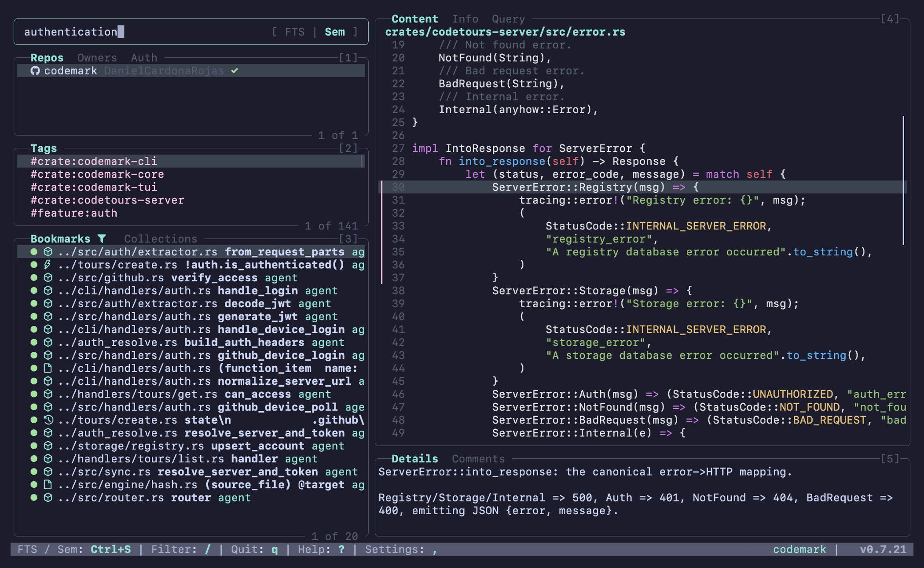
Task: Click the filter funnel icon beside Bookmarks
Action: (102, 239)
